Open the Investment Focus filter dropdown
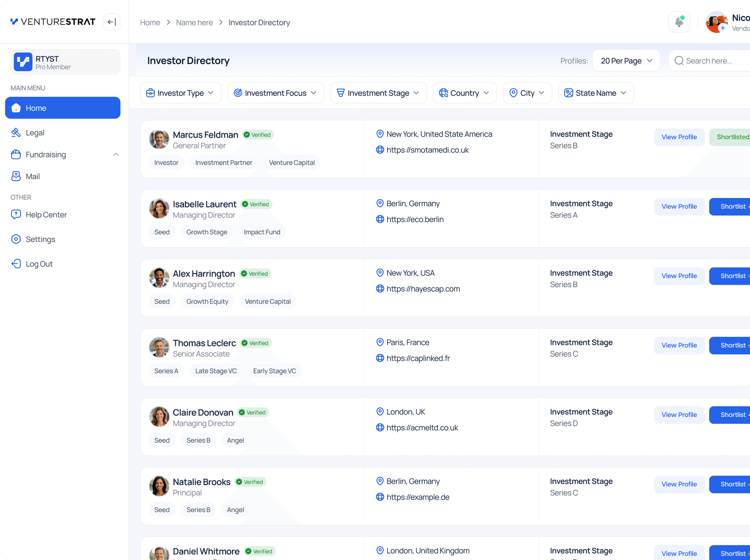 pyautogui.click(x=276, y=93)
